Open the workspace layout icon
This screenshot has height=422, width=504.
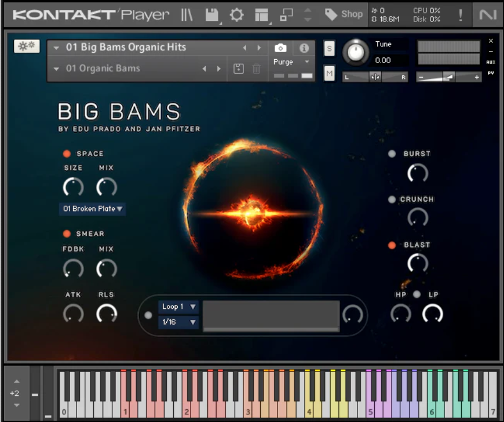pos(261,15)
